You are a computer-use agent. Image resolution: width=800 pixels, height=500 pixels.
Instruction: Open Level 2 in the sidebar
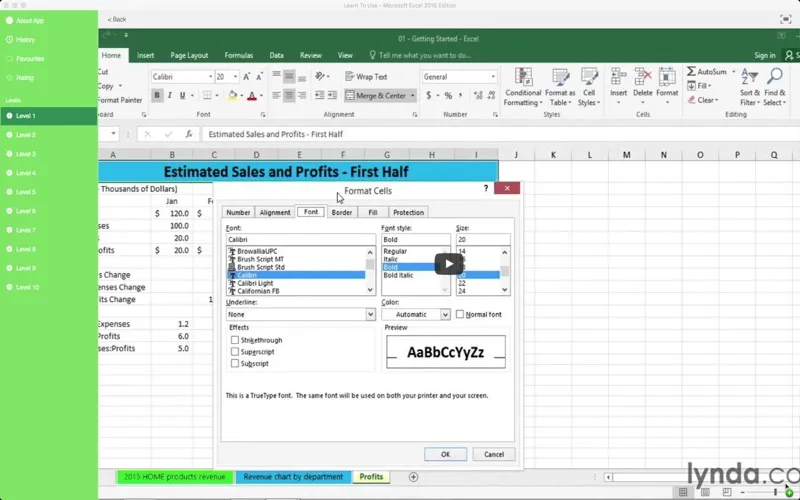48,135
